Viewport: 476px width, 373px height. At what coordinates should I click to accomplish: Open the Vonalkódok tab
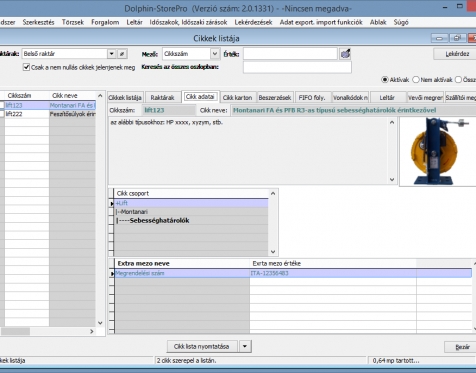(350, 97)
